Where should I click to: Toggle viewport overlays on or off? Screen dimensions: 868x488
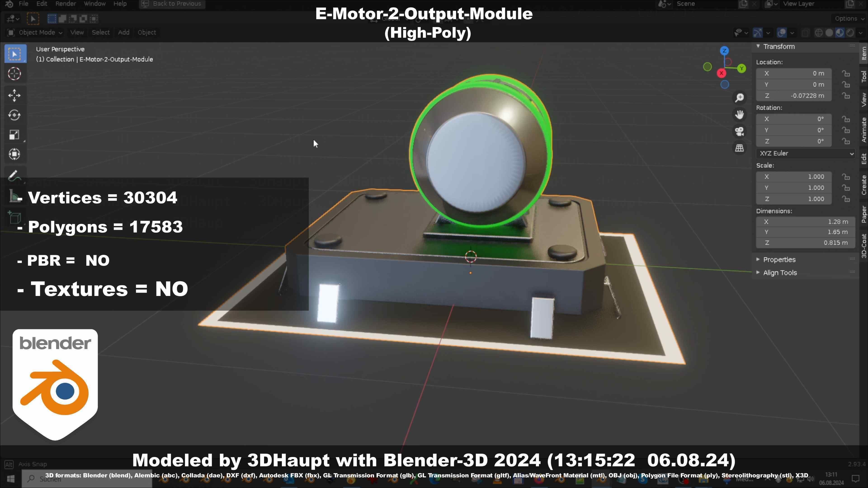click(x=781, y=33)
